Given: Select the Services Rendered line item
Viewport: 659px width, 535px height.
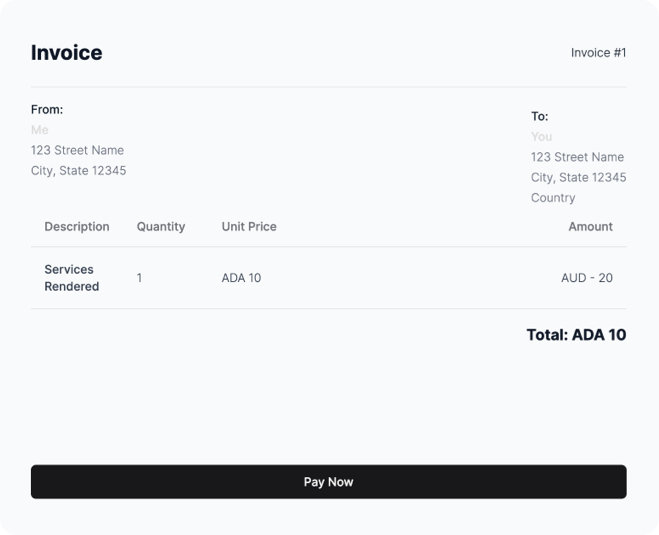Looking at the screenshot, I should tap(72, 278).
